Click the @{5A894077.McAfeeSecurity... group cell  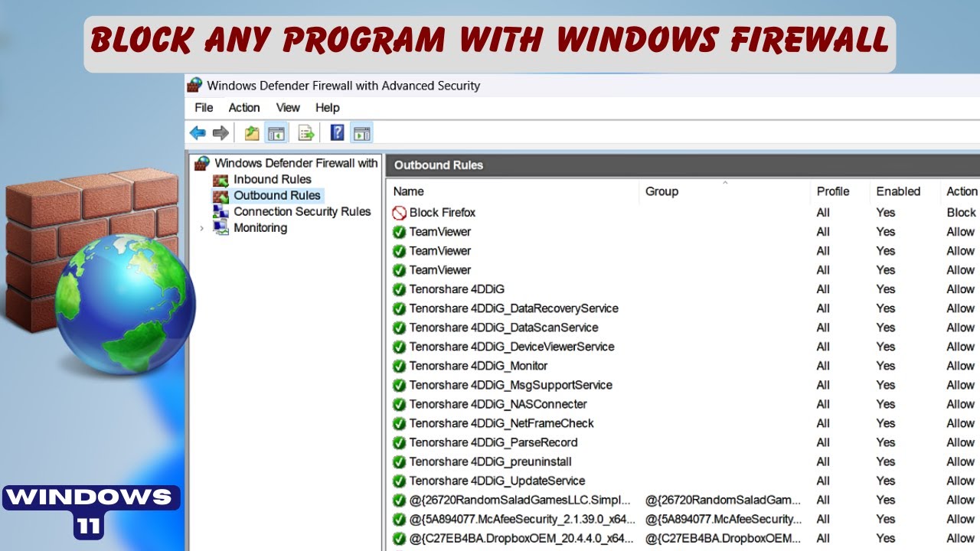[723, 519]
